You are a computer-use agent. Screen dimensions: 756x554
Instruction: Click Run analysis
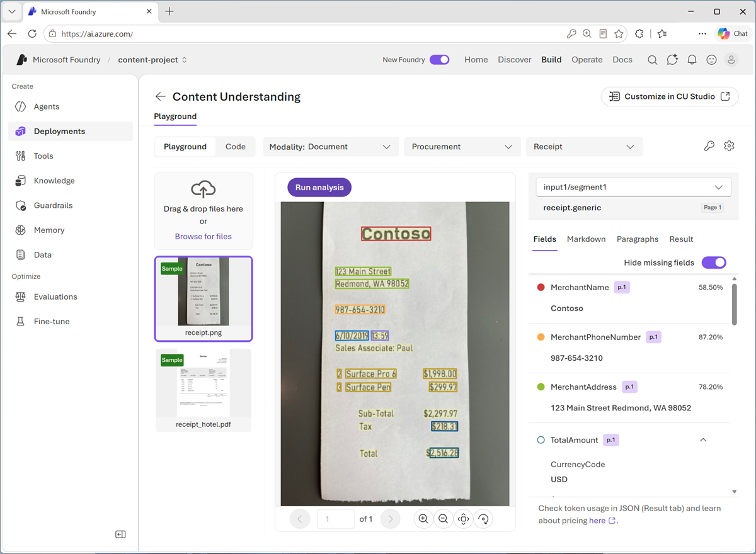(x=319, y=187)
